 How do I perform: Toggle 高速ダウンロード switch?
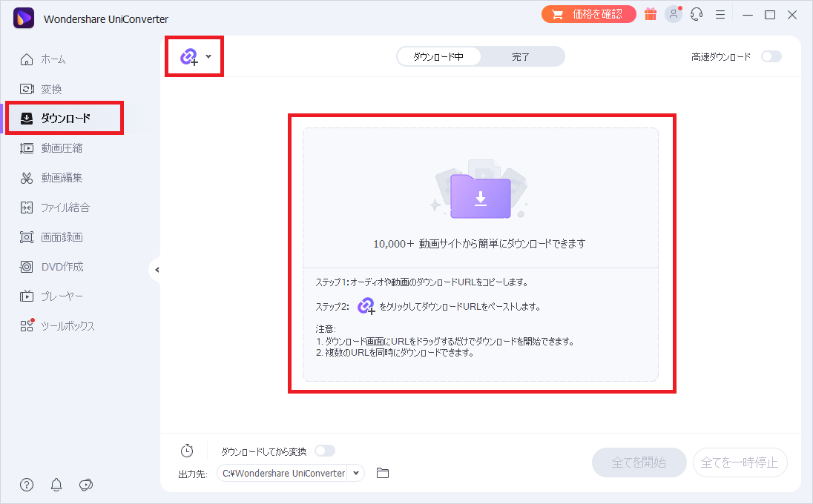[771, 56]
